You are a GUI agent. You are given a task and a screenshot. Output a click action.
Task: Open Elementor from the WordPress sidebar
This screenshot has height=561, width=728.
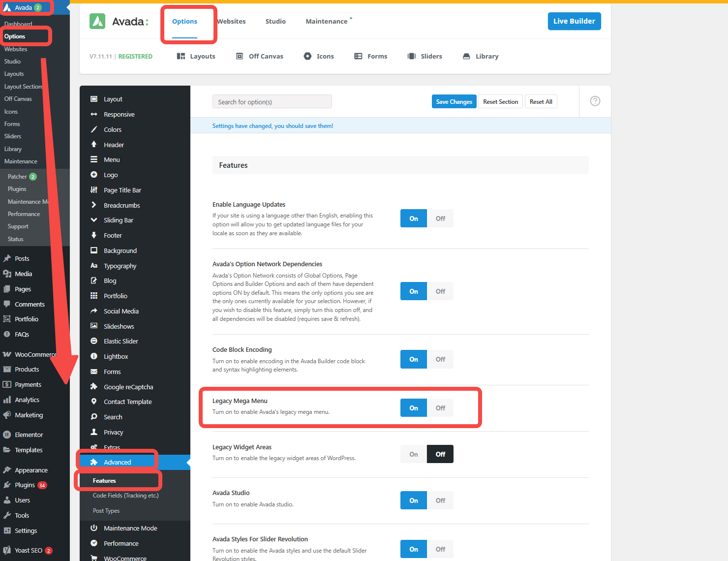pos(29,435)
